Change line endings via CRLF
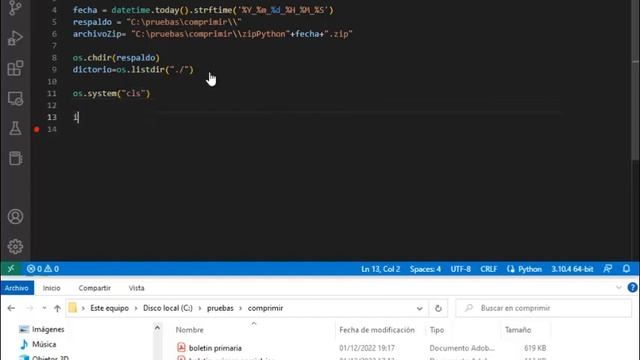 (489, 269)
